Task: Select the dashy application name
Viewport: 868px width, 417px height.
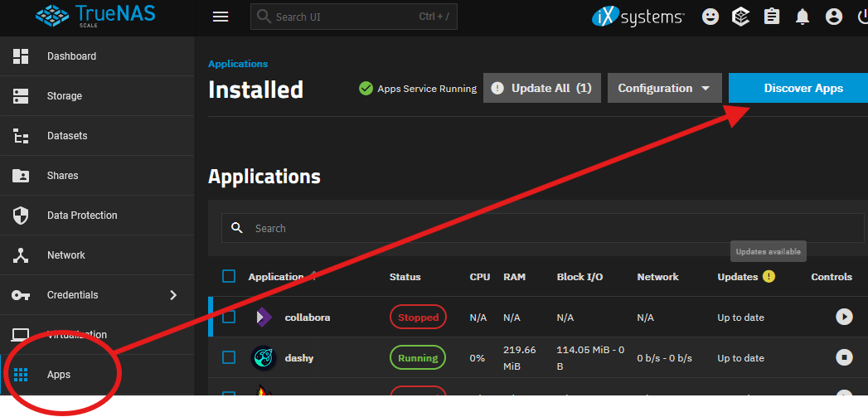Action: coord(299,358)
